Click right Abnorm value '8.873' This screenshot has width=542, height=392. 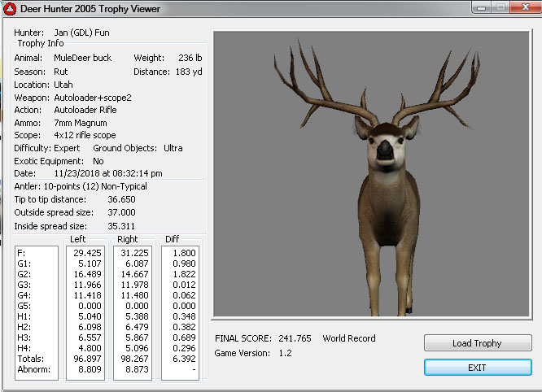(137, 369)
